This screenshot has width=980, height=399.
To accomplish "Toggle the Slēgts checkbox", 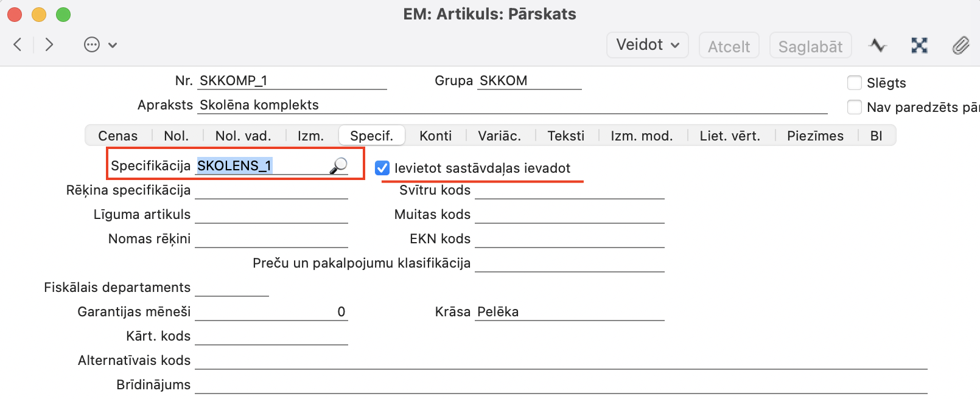I will 855,83.
